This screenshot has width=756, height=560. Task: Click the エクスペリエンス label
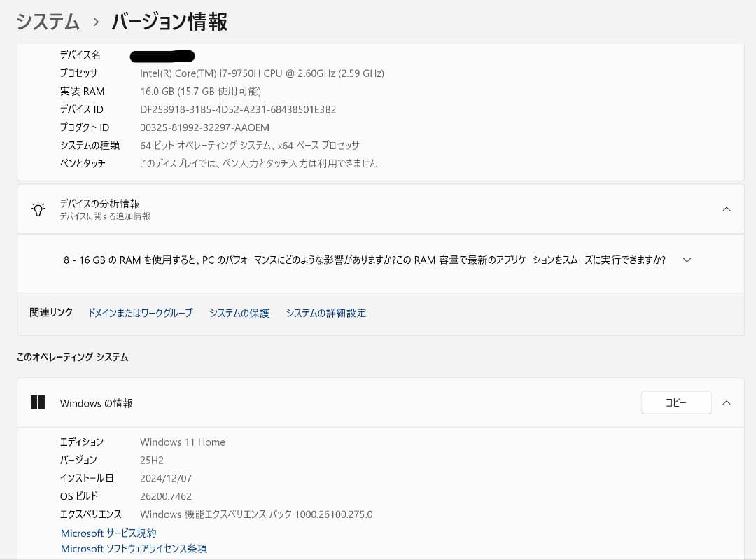(90, 514)
